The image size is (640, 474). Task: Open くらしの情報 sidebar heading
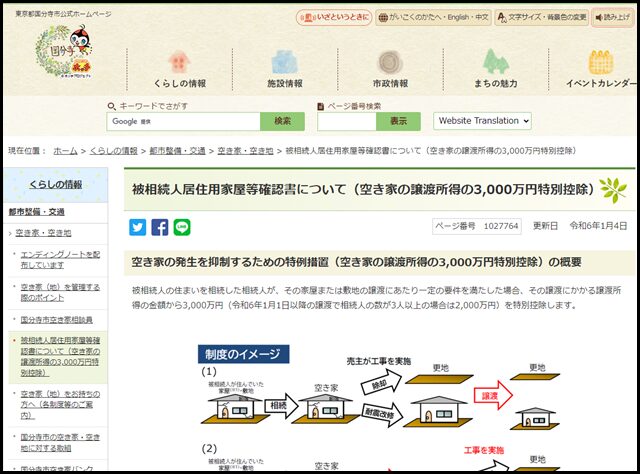[x=56, y=185]
